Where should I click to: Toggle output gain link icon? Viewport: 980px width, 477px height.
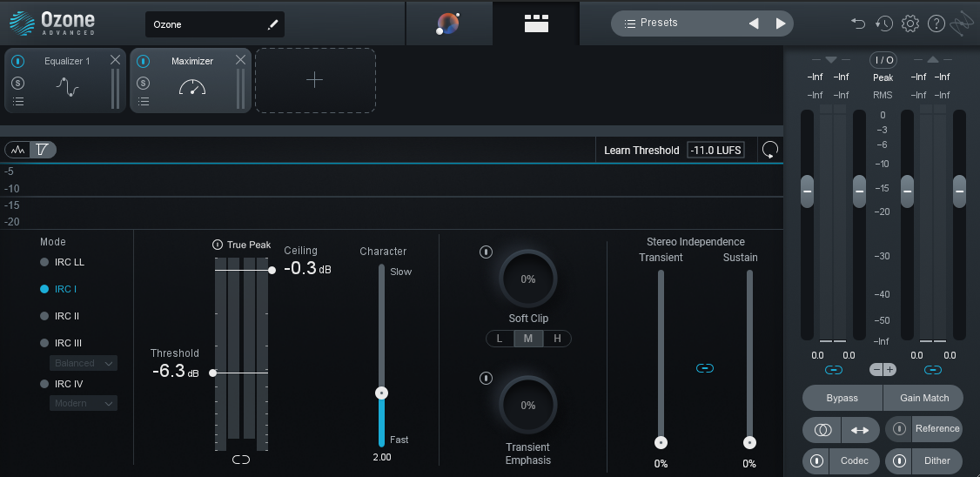click(932, 370)
